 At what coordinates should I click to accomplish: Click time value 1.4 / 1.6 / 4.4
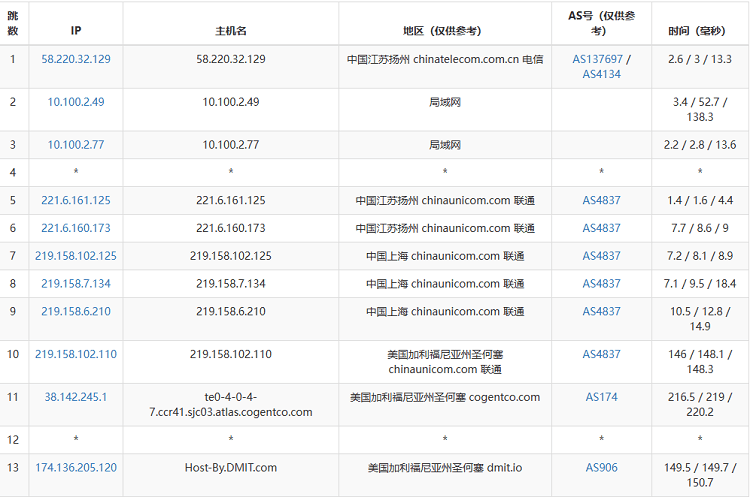[700, 200]
